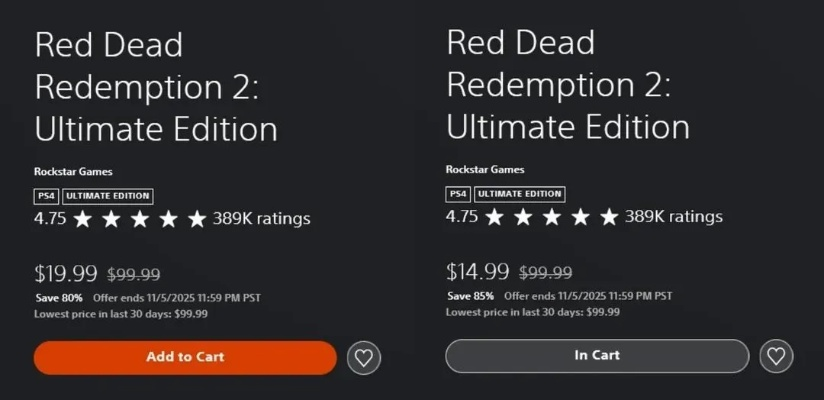Click the orange Add to Cart button
The width and height of the screenshot is (824, 400).
185,357
